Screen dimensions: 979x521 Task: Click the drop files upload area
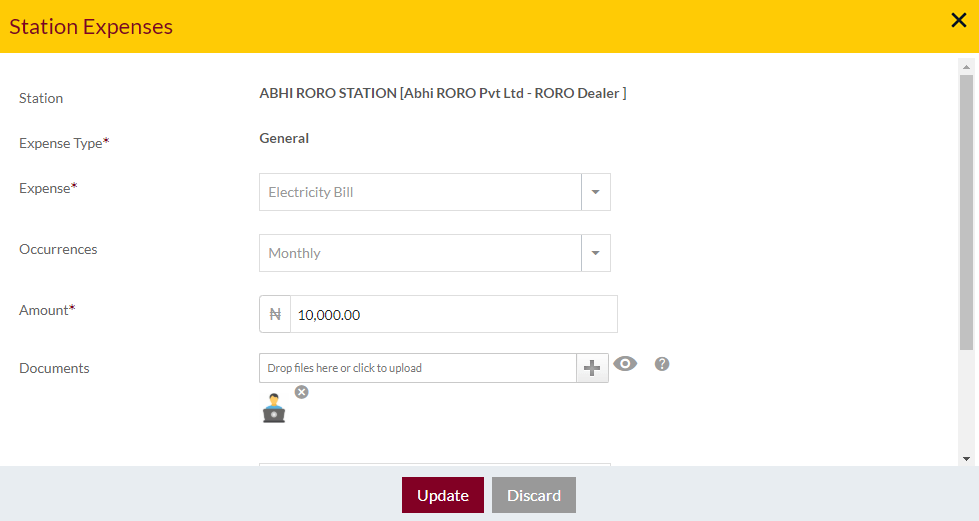coord(418,368)
